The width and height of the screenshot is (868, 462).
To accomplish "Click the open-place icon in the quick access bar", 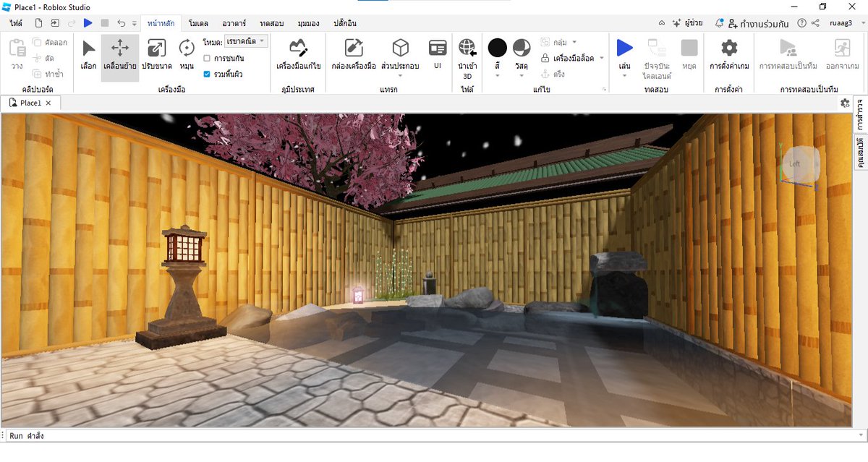I will click(x=55, y=23).
